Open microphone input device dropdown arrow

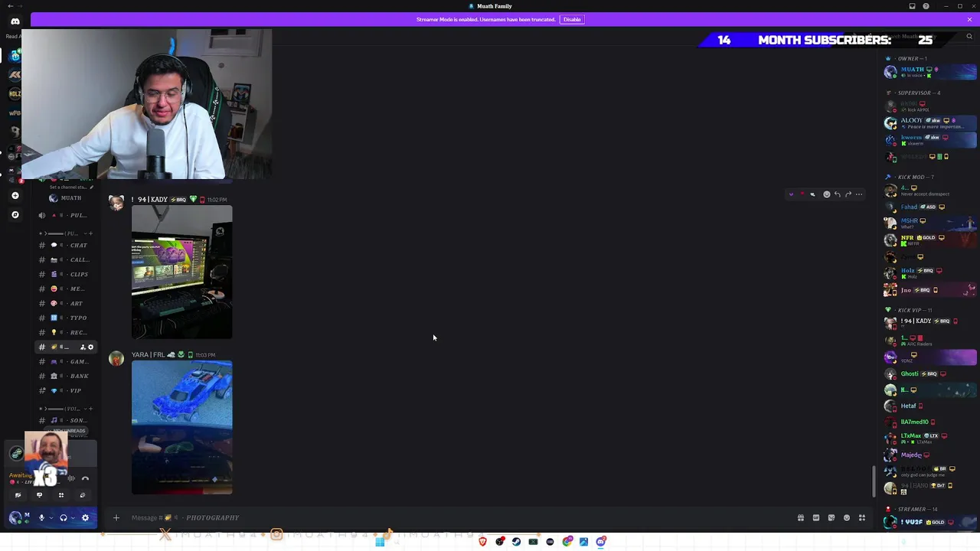point(51,518)
